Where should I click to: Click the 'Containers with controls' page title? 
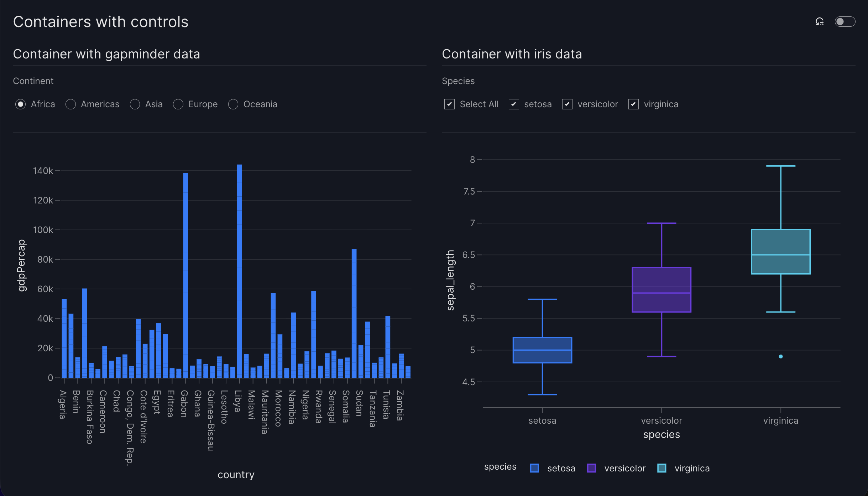(x=101, y=22)
